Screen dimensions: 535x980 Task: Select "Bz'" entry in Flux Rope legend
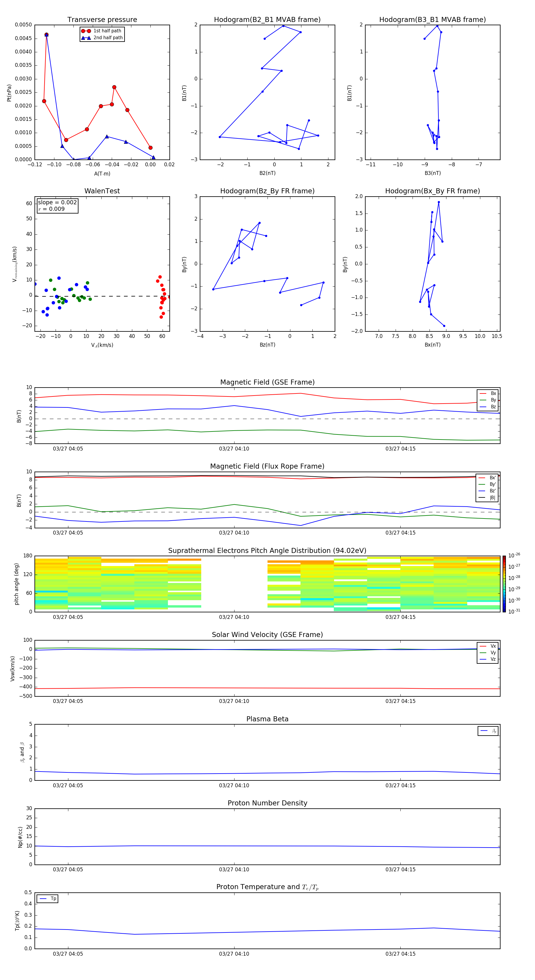(487, 491)
